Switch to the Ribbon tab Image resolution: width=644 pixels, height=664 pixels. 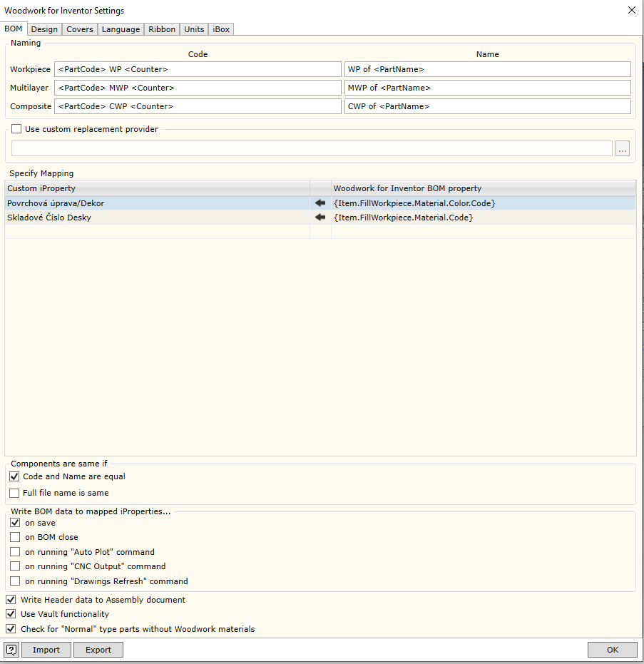162,29
